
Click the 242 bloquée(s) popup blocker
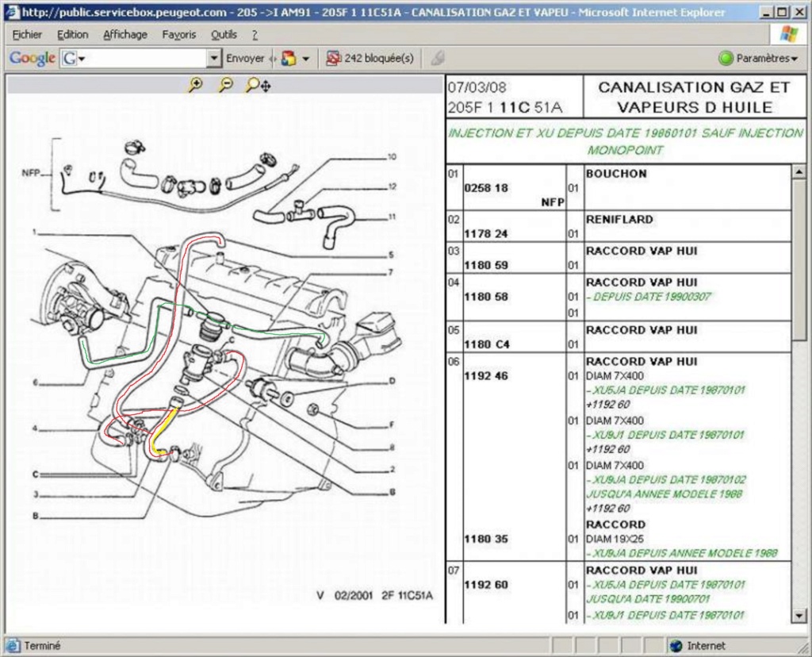click(370, 59)
